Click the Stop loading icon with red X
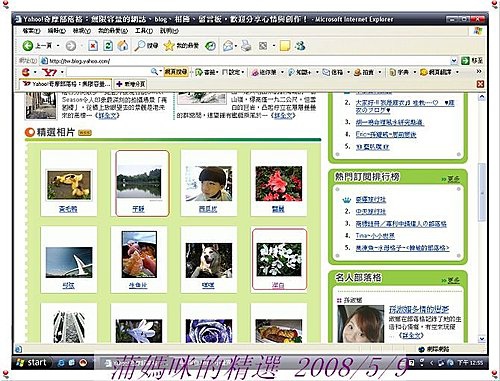This screenshot has height=381, width=500. coord(93,46)
